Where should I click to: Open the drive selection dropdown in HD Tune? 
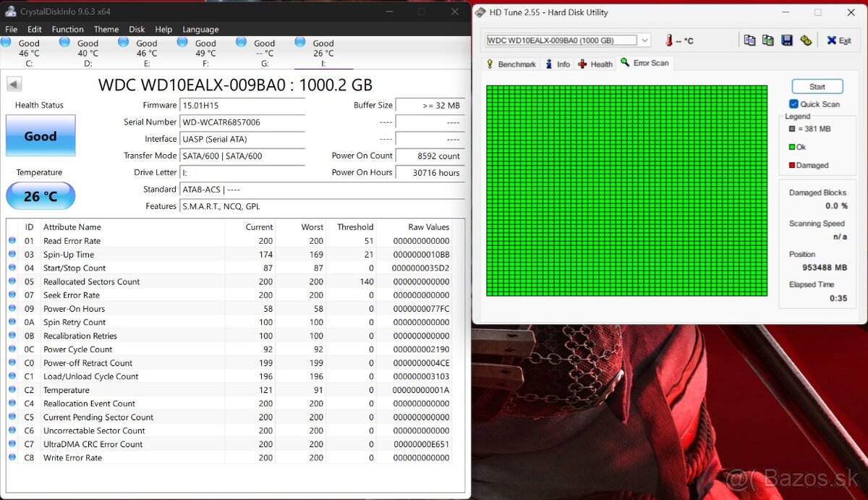click(644, 41)
